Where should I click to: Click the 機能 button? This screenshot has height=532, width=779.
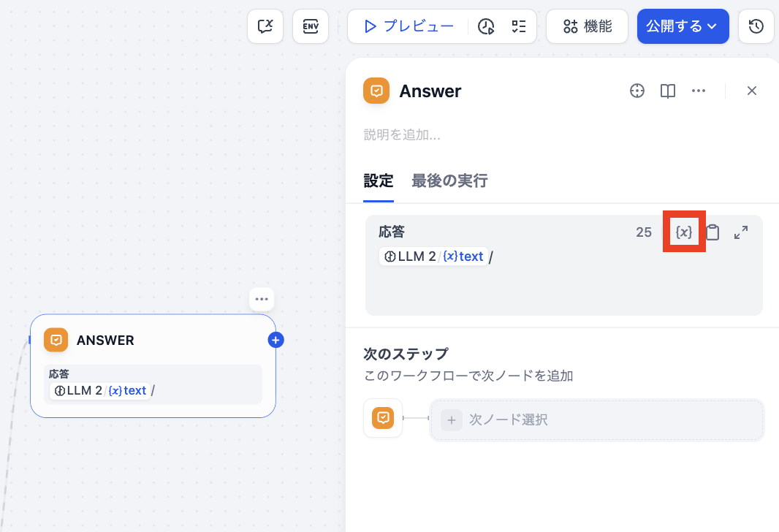[x=587, y=26]
